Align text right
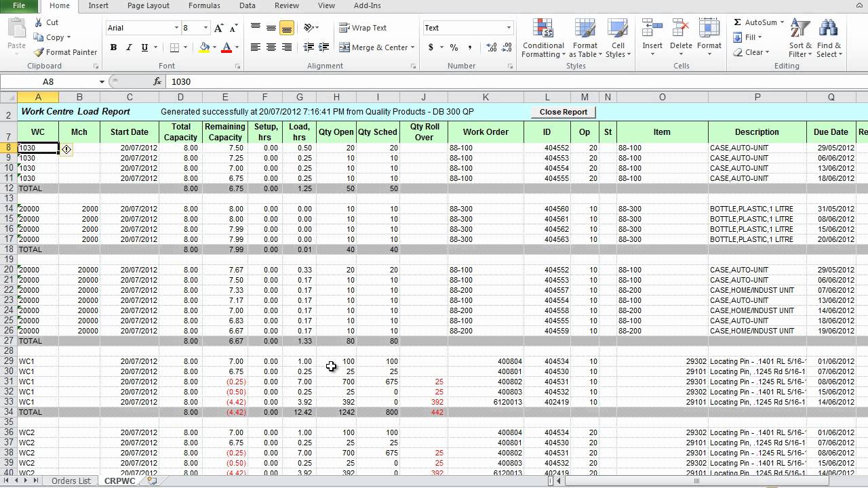Viewport: 868px width, 488px height. (287, 47)
